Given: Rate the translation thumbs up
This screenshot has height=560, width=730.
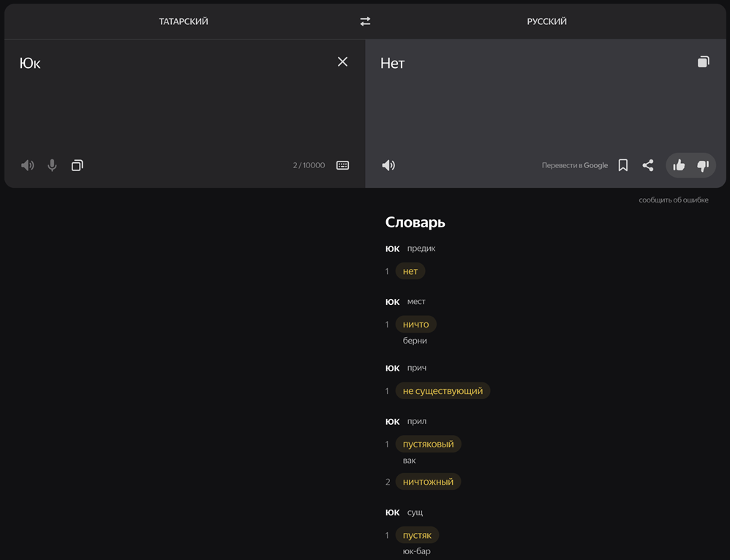Looking at the screenshot, I should (679, 165).
